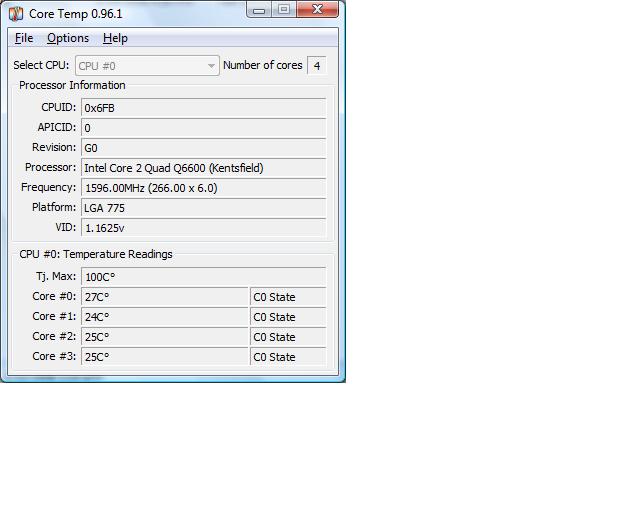This screenshot has width=640, height=512.
Task: Click the Core #2 temperature field
Action: 165,337
